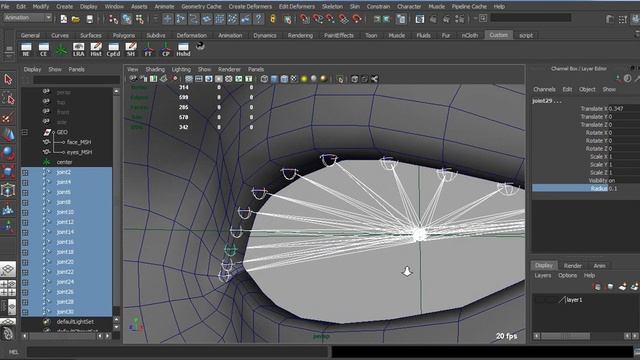Click layer1 color swatch slot
This screenshot has height=360, width=640.
click(x=562, y=300)
